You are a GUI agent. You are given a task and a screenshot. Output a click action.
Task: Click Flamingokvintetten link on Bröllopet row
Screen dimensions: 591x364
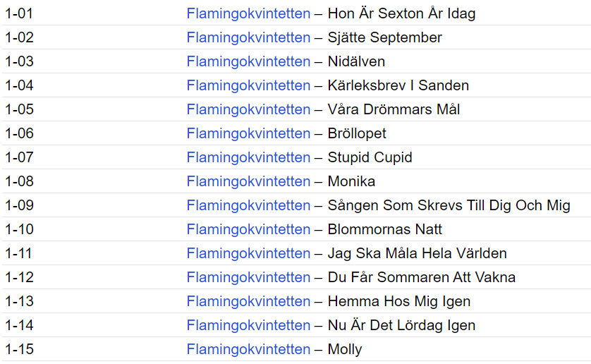(x=248, y=133)
